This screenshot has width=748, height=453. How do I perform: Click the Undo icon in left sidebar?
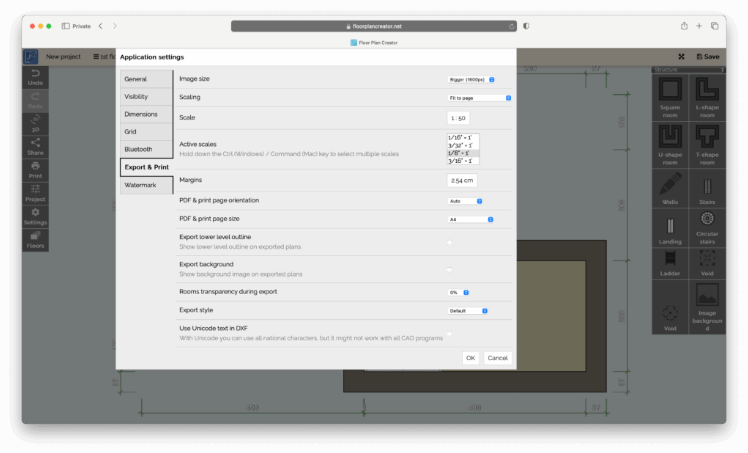click(35, 77)
